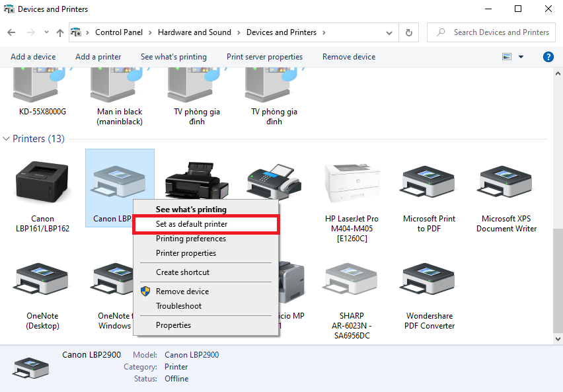563x392 pixels.
Task: Select the Canon LBP2900 printer icon
Action: [x=119, y=180]
